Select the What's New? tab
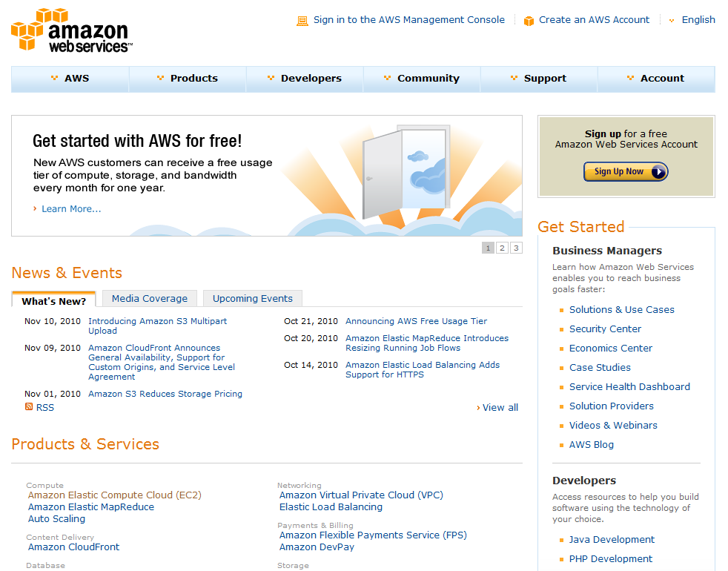The image size is (728, 571). [x=53, y=300]
